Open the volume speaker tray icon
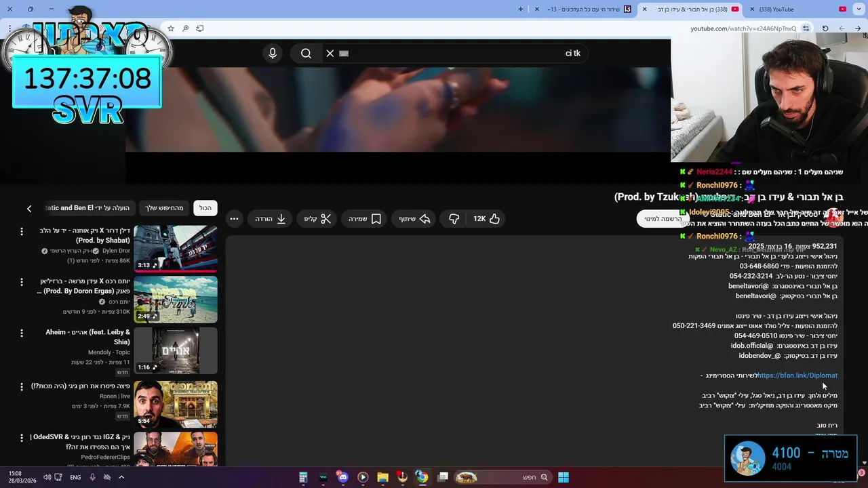The height and width of the screenshot is (488, 868). click(47, 477)
